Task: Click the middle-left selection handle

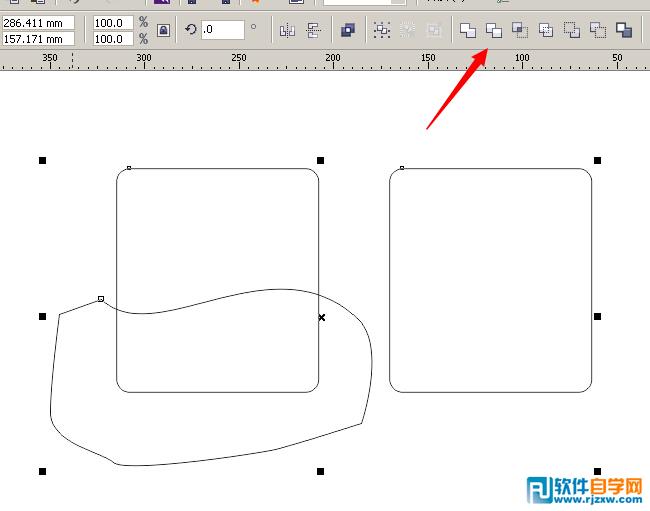Action: (x=42, y=317)
